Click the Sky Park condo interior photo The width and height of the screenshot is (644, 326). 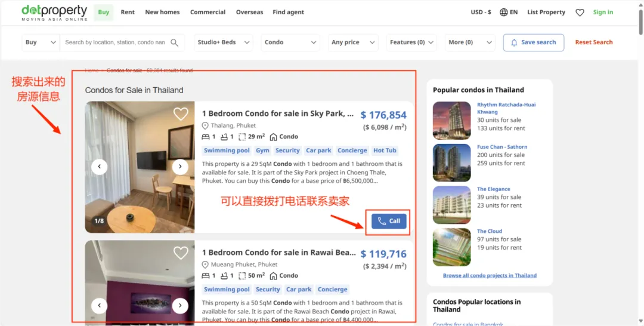[140, 167]
